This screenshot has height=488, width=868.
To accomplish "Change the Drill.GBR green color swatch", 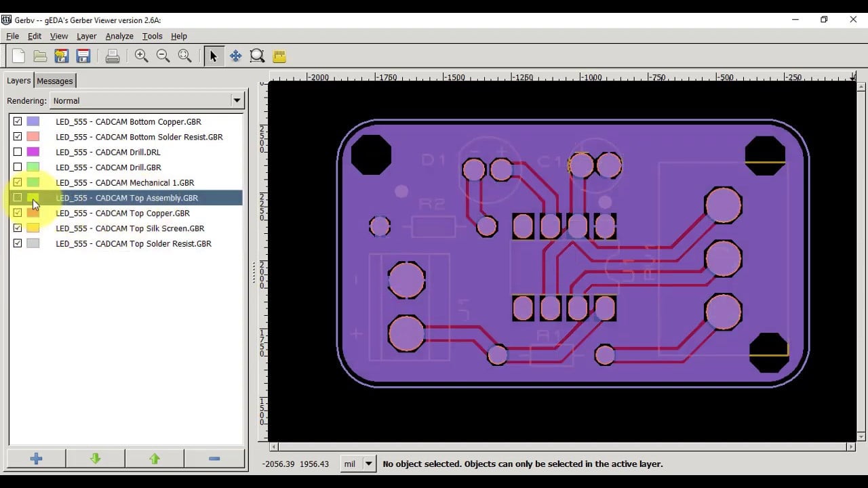I will click(33, 167).
